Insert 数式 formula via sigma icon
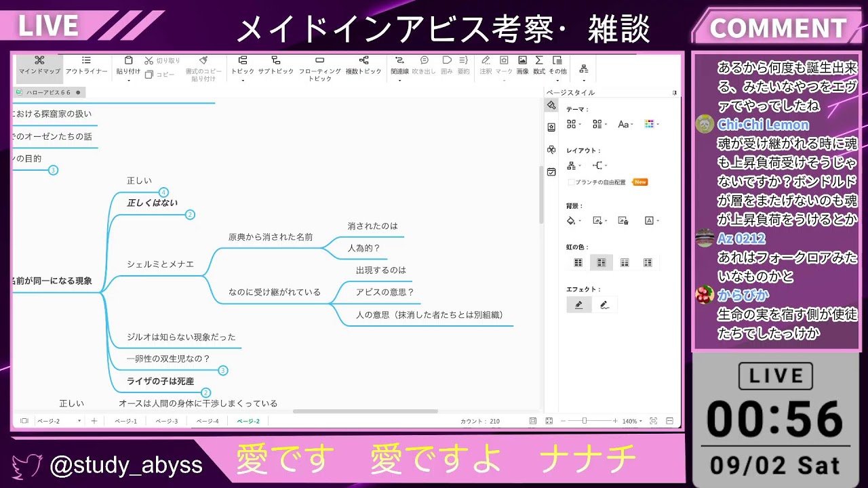Viewport: 868px width, 488px height. pyautogui.click(x=539, y=65)
